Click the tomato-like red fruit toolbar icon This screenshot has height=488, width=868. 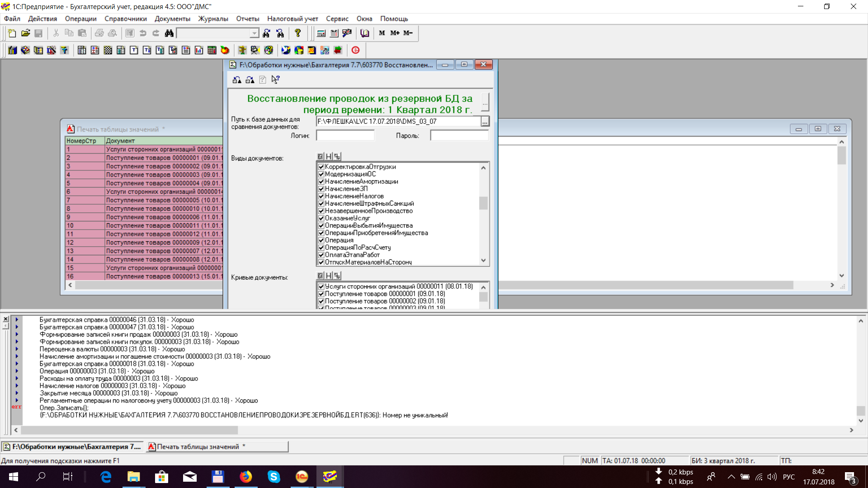pos(225,50)
